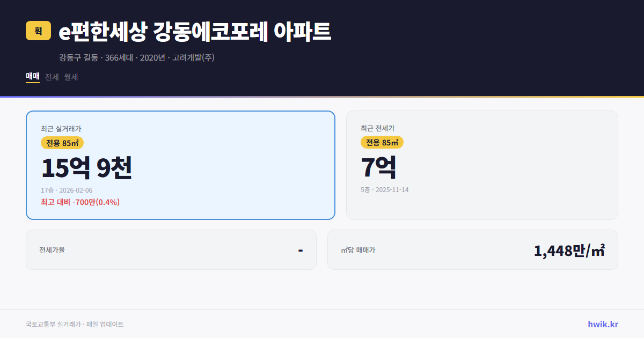
Task: Click the dash indicator on the 전세가율 card
Action: pos(301,249)
